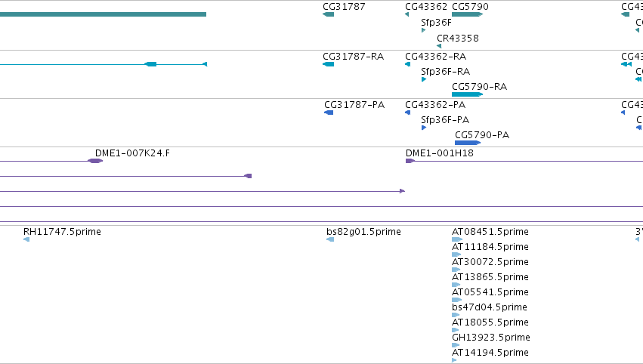Image resolution: width=643 pixels, height=364 pixels.
Task: Select the AT18055.5prime EST label
Action: 490,322
